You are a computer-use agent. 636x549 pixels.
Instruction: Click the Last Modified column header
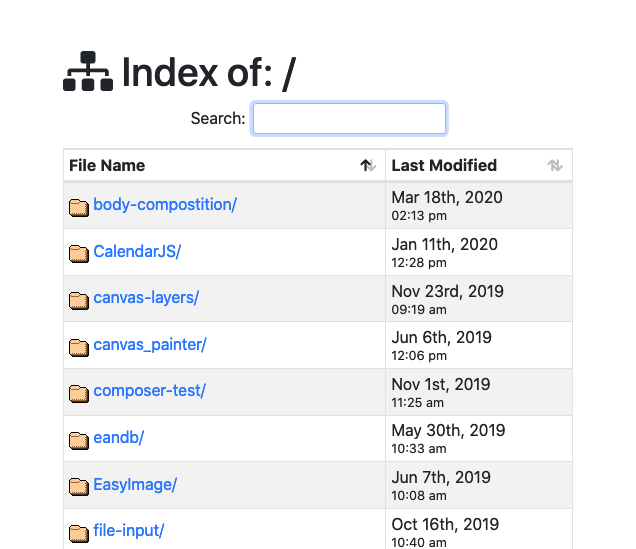479,165
